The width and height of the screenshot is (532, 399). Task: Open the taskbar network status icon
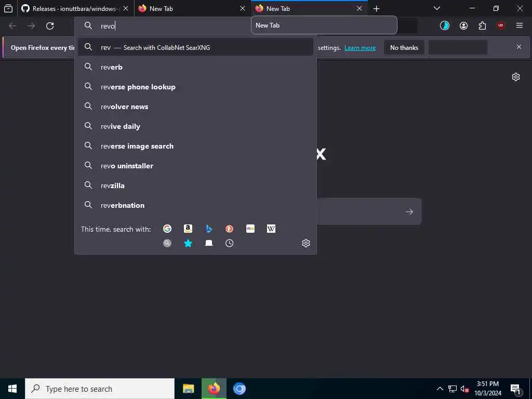click(453, 389)
